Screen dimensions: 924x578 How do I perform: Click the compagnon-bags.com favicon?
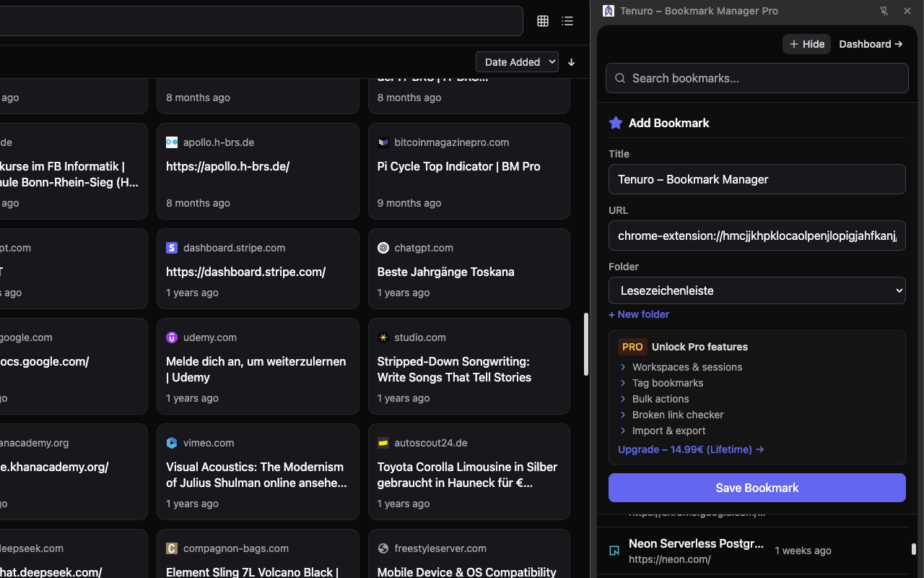point(172,548)
